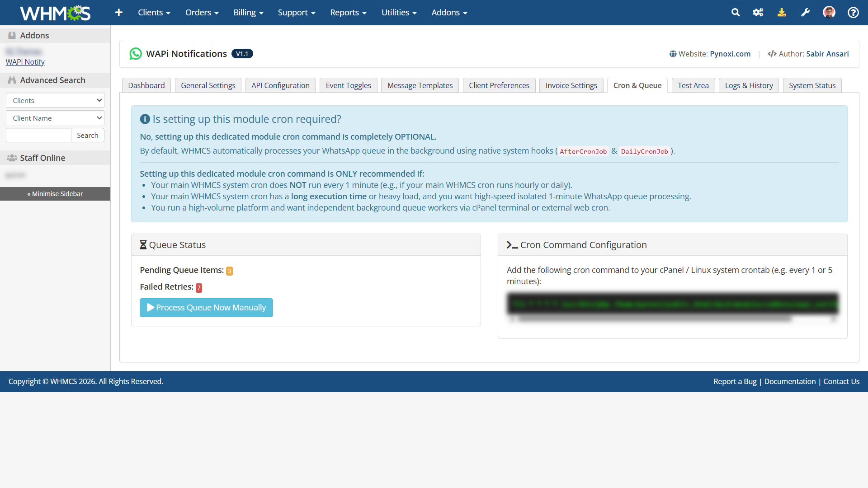Expand the Clients menu

pyautogui.click(x=154, y=13)
